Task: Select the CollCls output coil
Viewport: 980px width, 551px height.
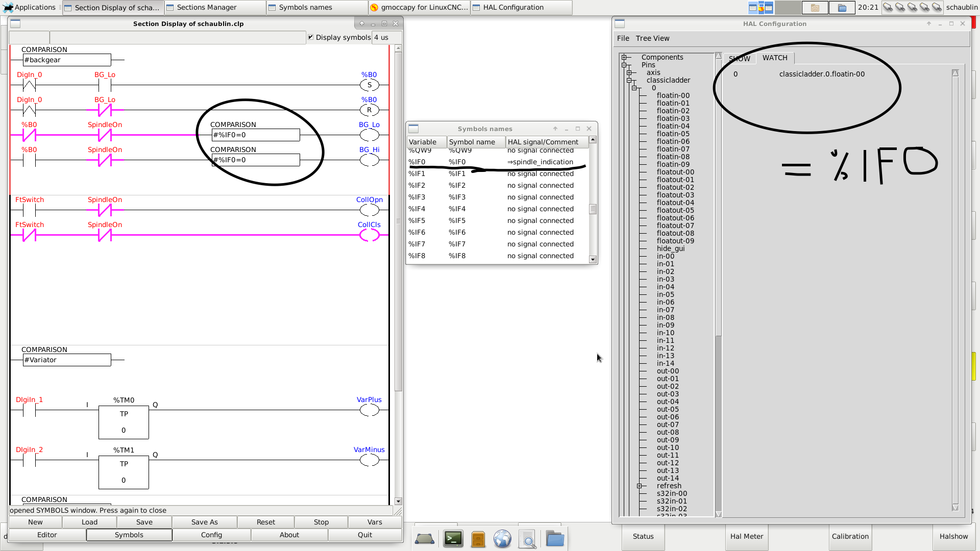Action: (370, 235)
